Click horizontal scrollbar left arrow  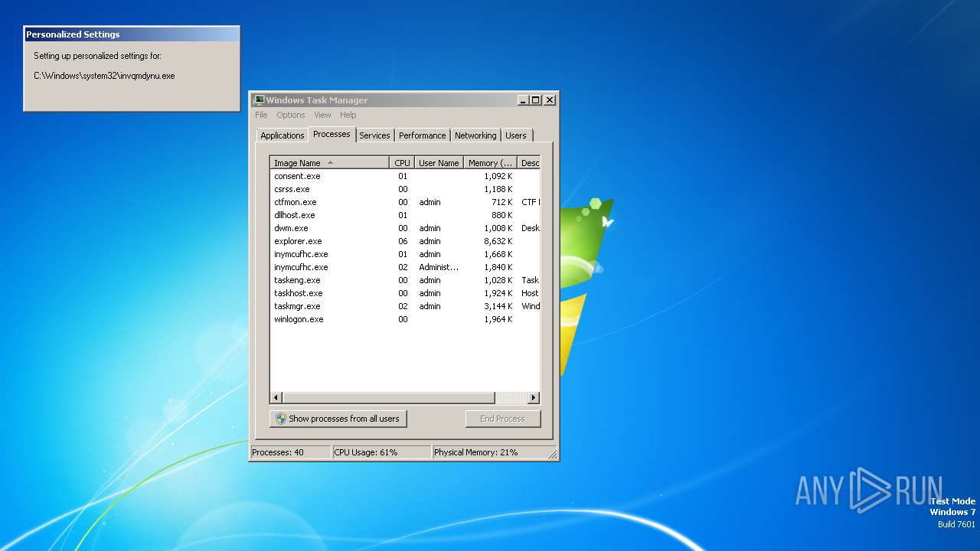click(x=276, y=398)
